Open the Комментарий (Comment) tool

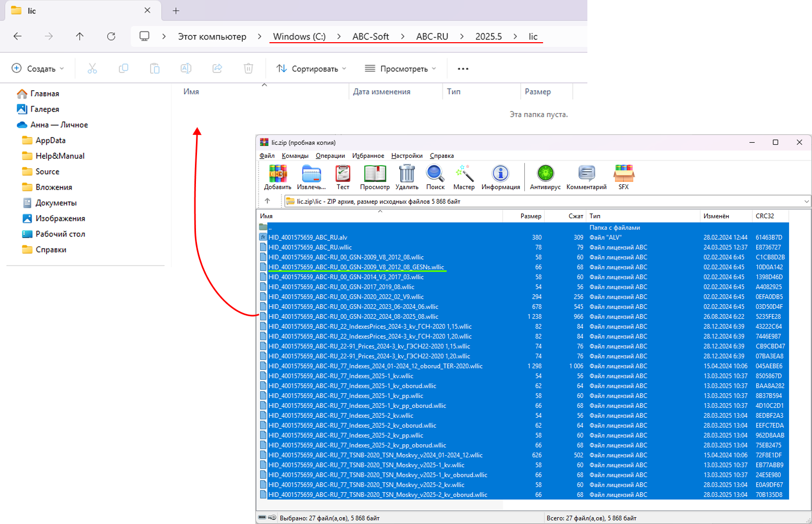click(586, 177)
